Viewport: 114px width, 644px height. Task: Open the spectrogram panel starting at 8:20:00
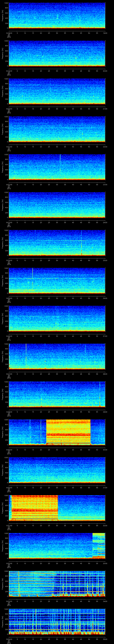[57, 91]
